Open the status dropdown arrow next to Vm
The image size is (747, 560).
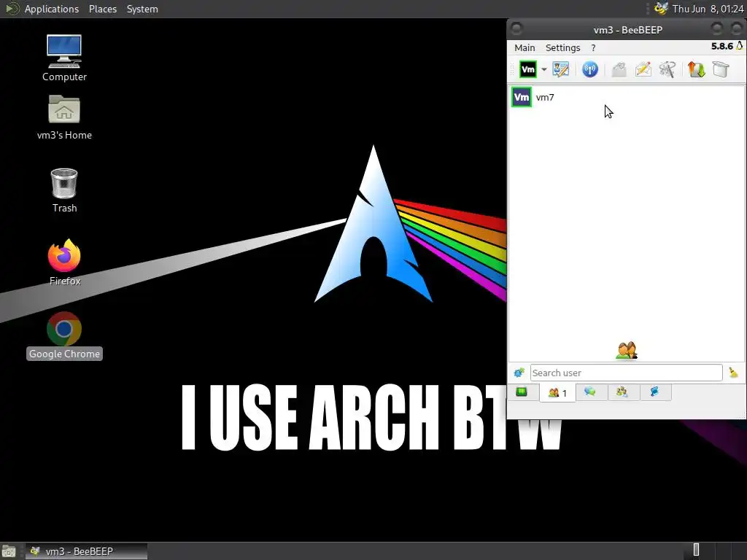click(x=543, y=69)
